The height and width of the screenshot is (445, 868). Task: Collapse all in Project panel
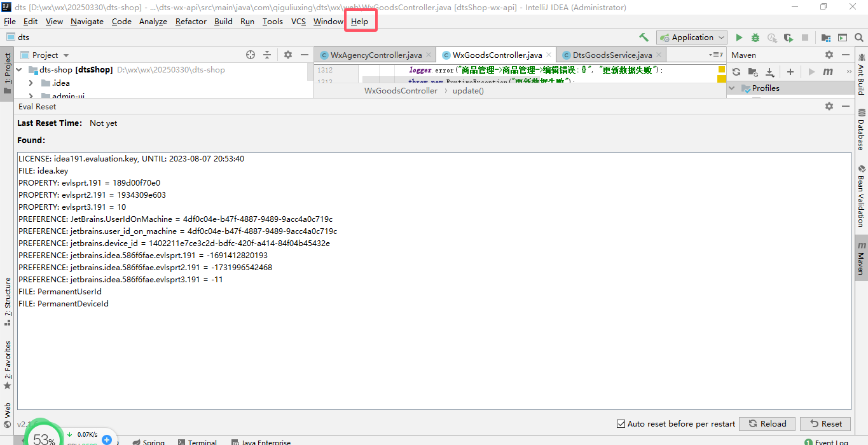pyautogui.click(x=267, y=55)
